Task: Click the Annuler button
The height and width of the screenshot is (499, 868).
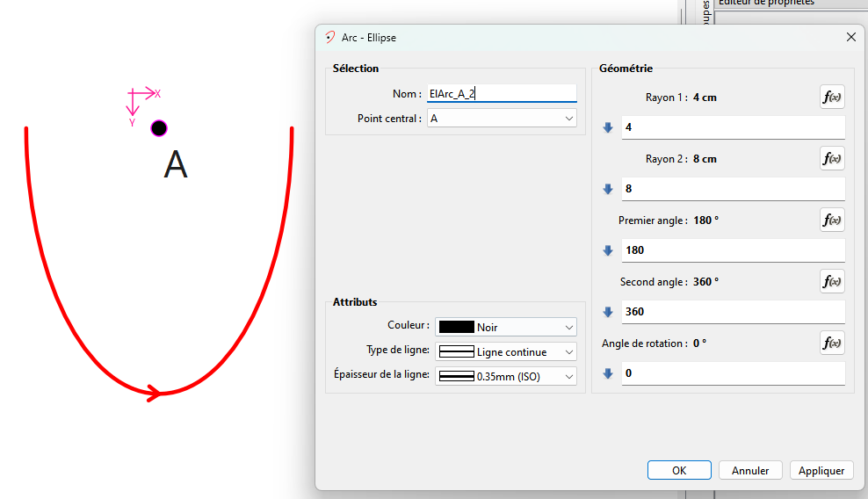Action: [x=750, y=471]
